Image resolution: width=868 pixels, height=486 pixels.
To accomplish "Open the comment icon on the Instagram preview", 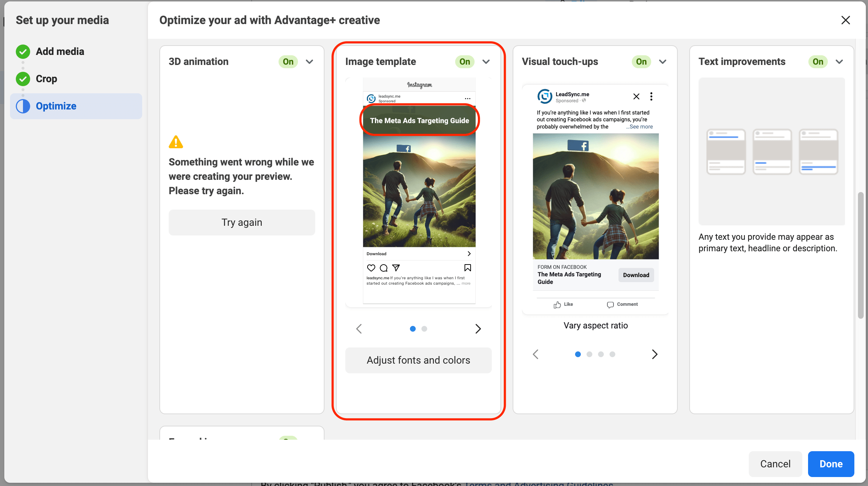I will click(383, 268).
